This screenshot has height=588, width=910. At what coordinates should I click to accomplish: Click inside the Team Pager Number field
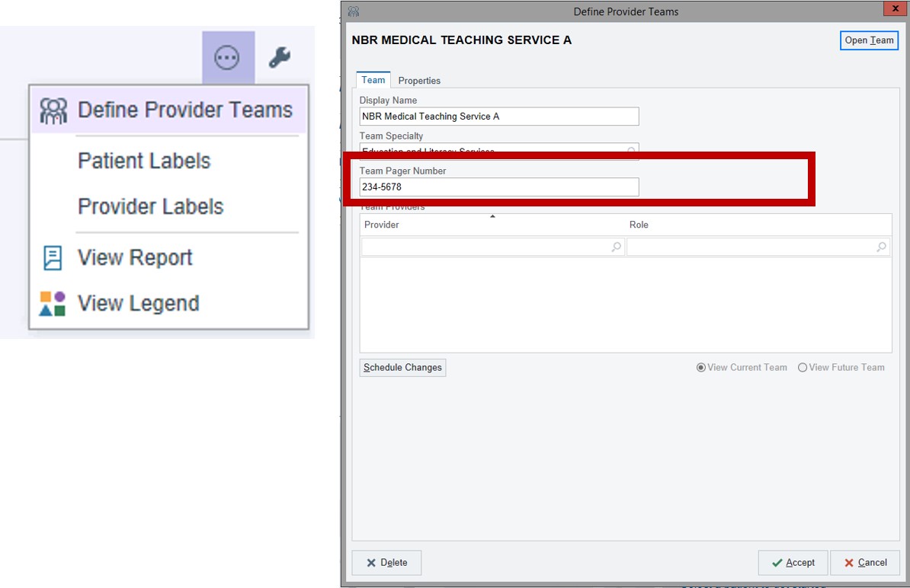pyautogui.click(x=498, y=187)
